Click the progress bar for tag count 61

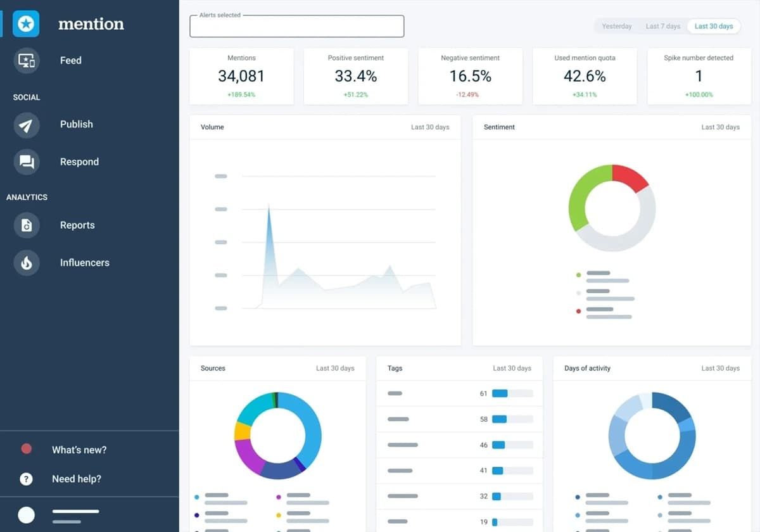512,393
